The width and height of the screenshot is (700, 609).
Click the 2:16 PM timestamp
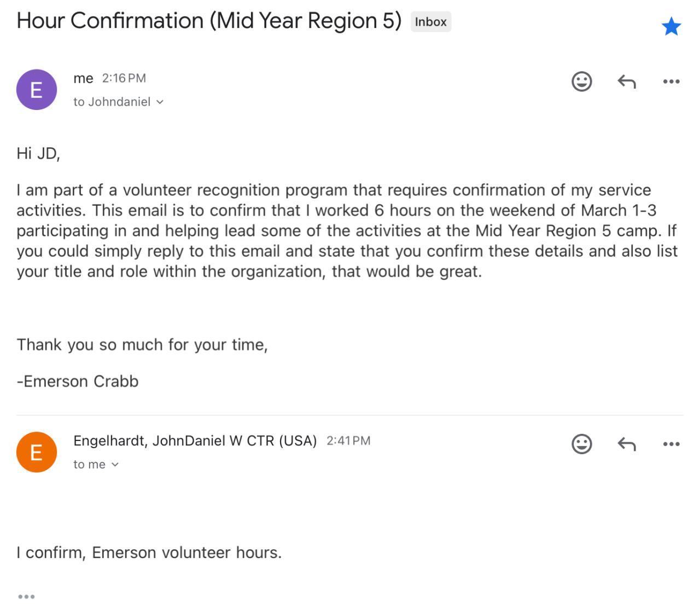124,78
